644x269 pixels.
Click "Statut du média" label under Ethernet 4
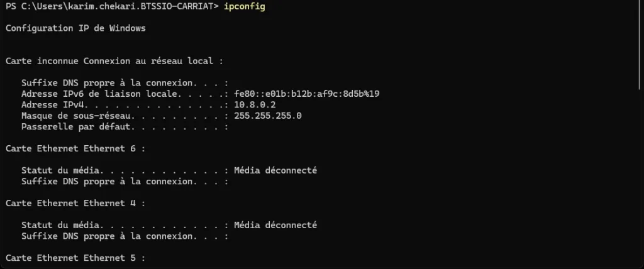[60, 225]
